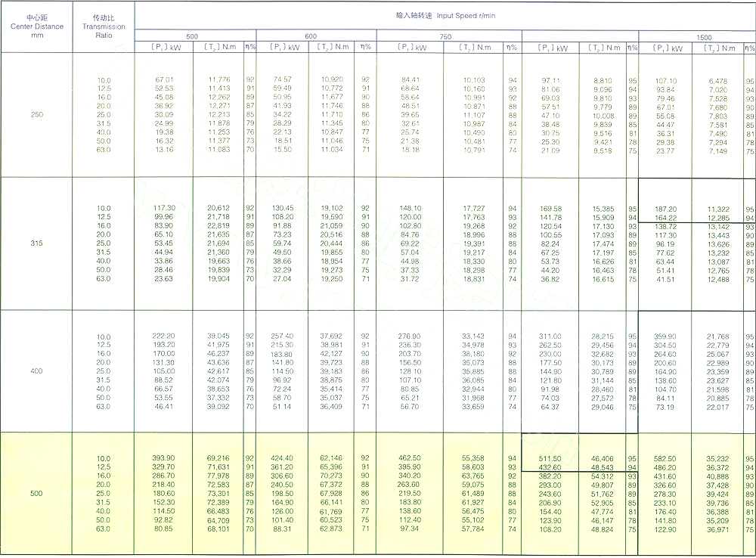756x558 pixels.
Task: Select the 750 input speed column header
Action: tap(445, 36)
